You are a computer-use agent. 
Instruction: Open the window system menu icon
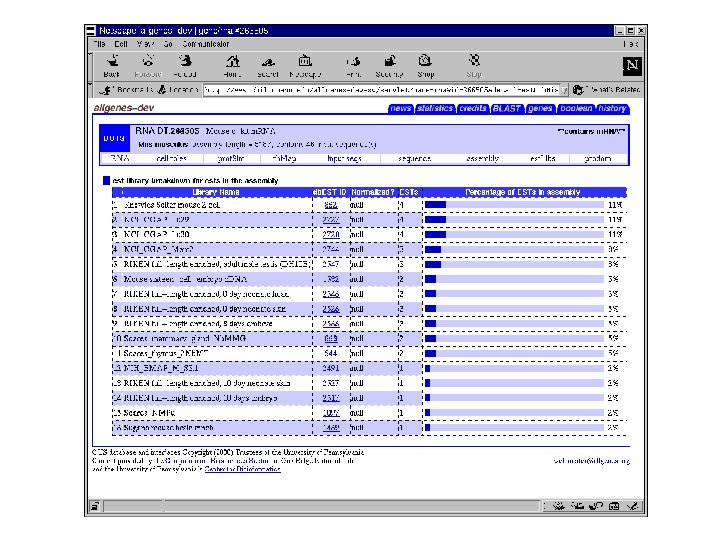[90, 31]
